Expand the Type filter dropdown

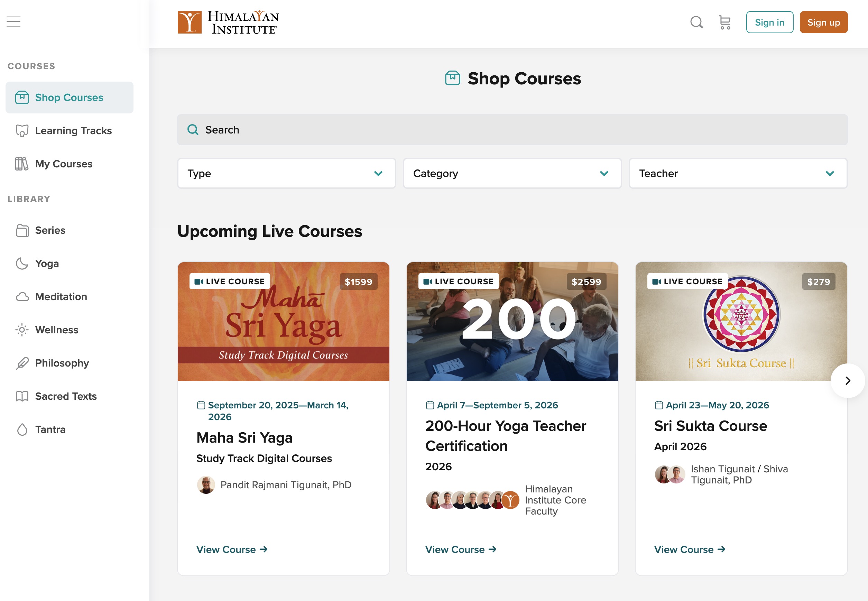pyautogui.click(x=286, y=173)
